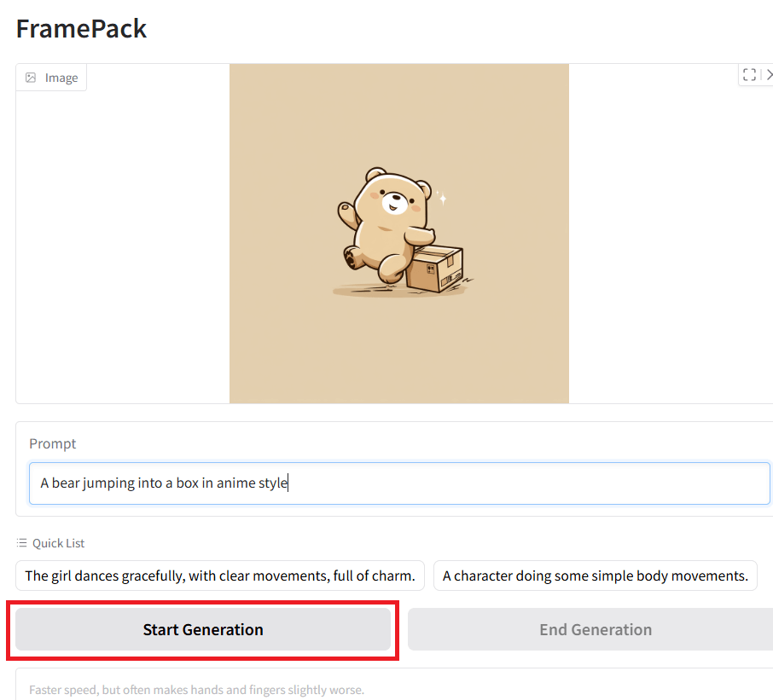Remove the uploaded image with X icon
The height and width of the screenshot is (700, 773).
769,75
